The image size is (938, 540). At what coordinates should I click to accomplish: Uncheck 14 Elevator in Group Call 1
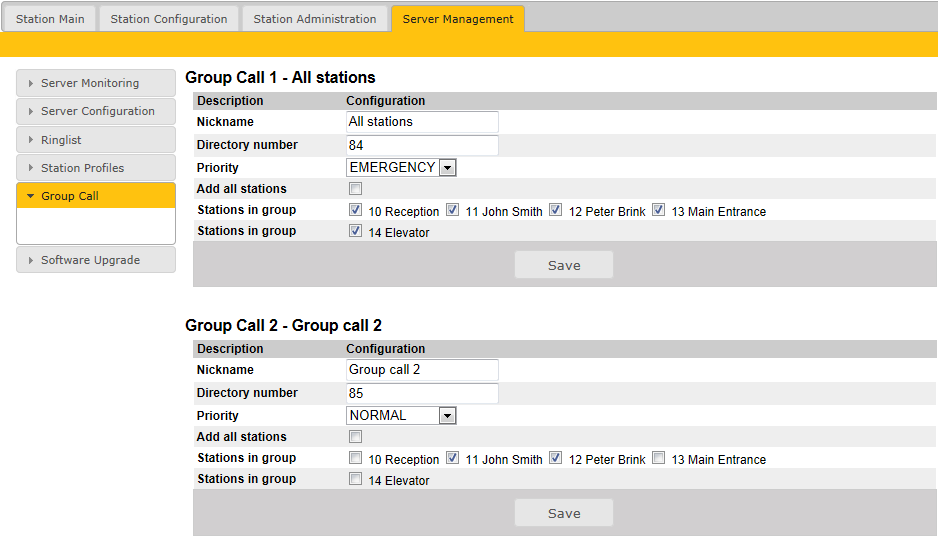pos(355,231)
